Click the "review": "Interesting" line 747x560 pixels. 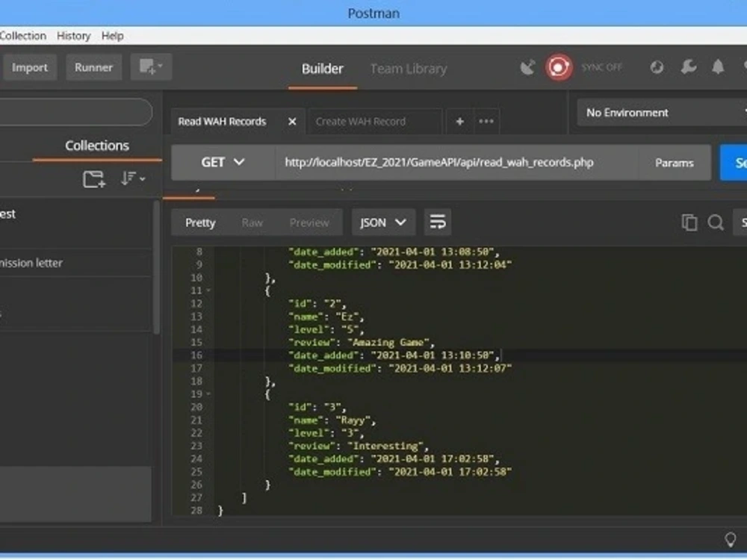359,447
